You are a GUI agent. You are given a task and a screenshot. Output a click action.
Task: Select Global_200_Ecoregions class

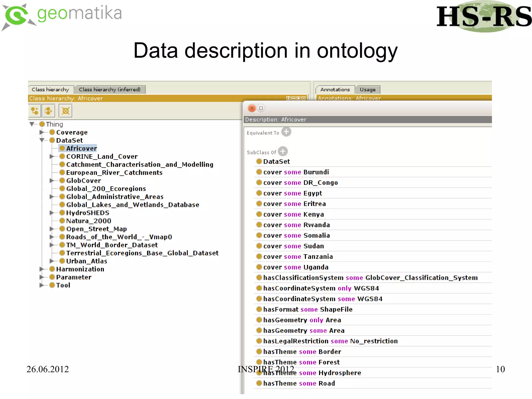pyautogui.click(x=103, y=189)
